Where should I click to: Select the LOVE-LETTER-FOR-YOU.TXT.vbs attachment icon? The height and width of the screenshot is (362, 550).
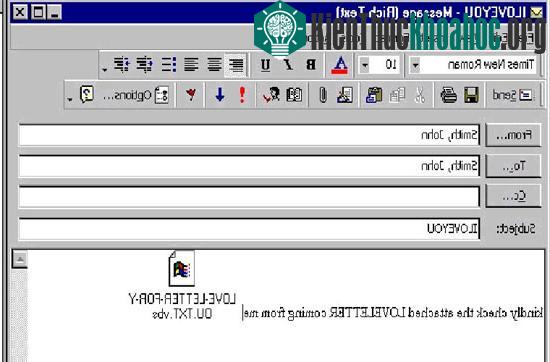click(182, 269)
